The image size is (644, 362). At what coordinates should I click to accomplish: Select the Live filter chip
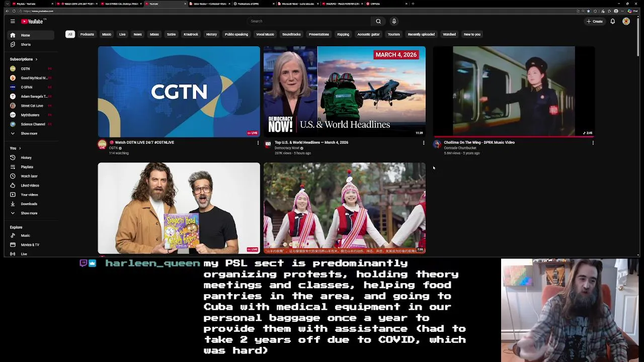click(122, 34)
